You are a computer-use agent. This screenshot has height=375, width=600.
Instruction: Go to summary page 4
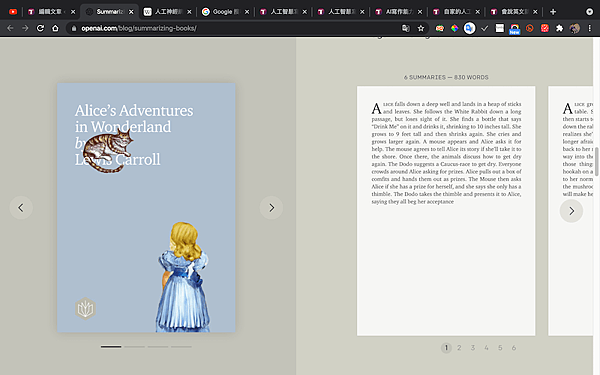coord(486,348)
